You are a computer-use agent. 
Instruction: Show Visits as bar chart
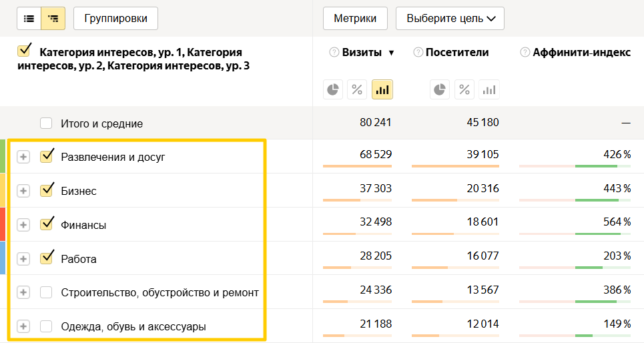[382, 89]
